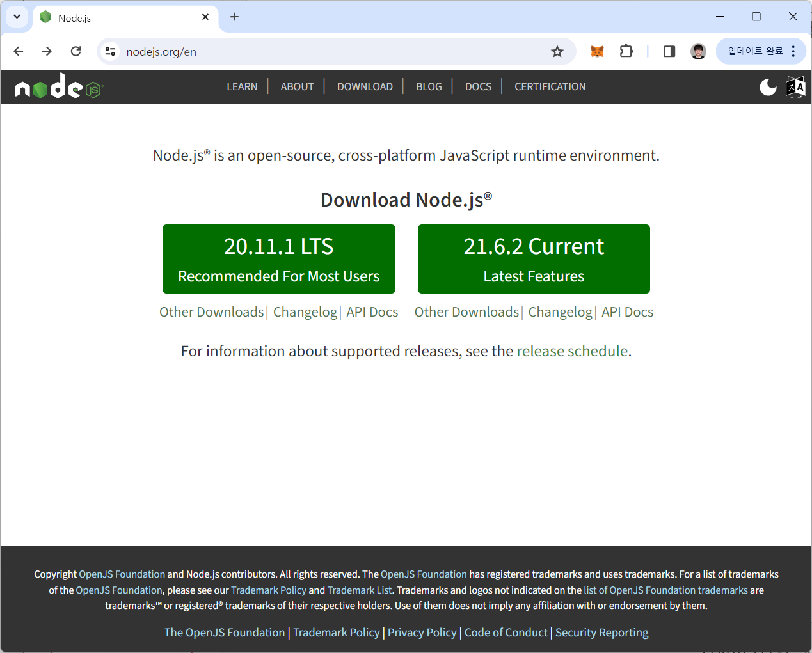Image resolution: width=812 pixels, height=653 pixels.
Task: Click the profile avatar picture
Action: click(x=698, y=51)
